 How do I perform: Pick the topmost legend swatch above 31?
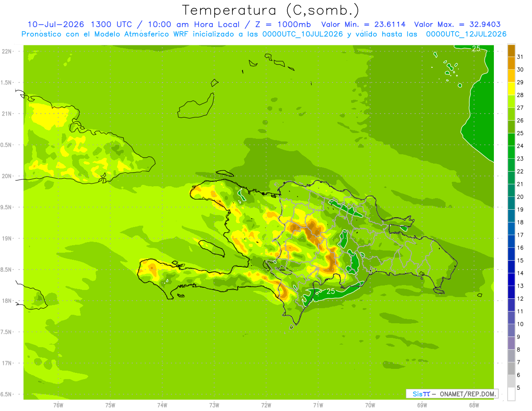tap(512, 51)
